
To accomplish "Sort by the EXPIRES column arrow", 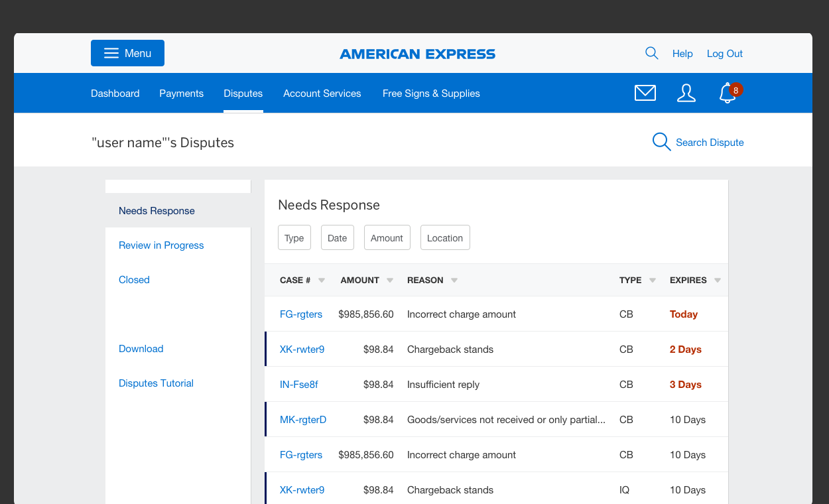I will pyautogui.click(x=717, y=280).
